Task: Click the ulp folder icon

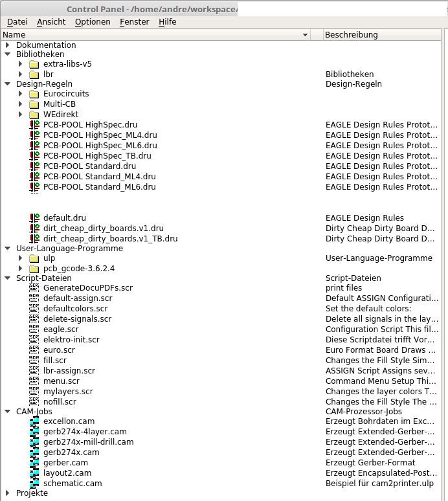Action: (34, 258)
